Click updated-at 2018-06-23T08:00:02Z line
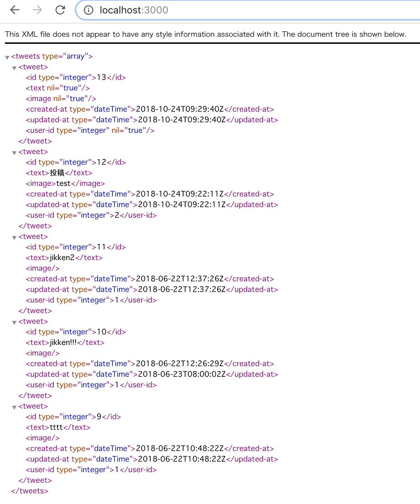This screenshot has width=420, height=504. pyautogui.click(x=152, y=374)
